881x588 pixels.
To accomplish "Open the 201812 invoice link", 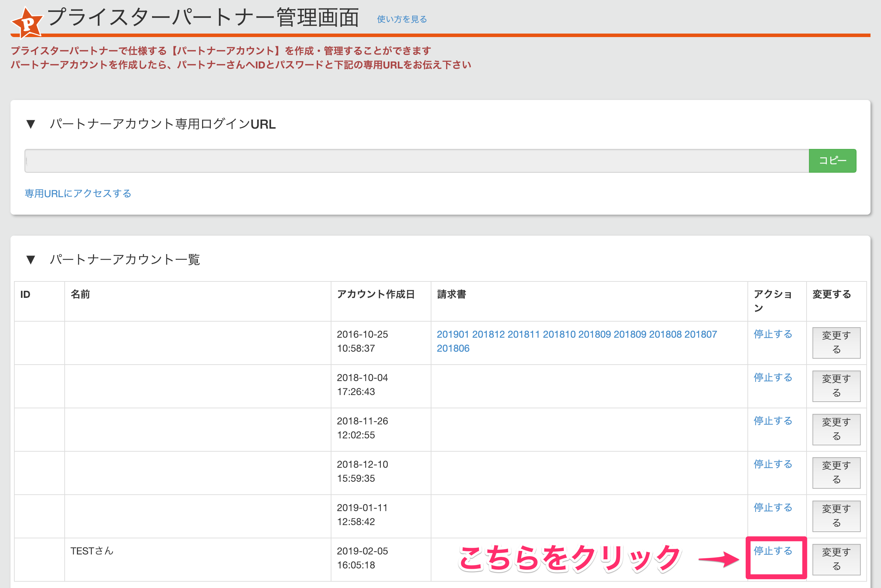I will coord(488,334).
